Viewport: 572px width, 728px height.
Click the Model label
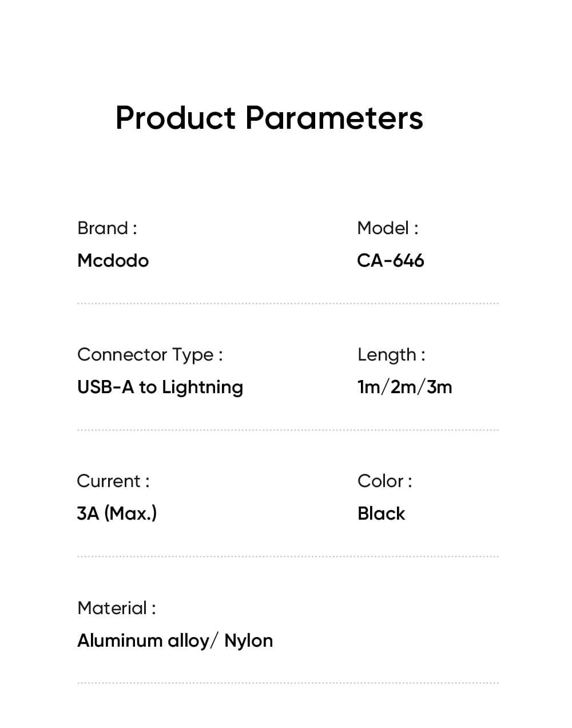tap(387, 228)
